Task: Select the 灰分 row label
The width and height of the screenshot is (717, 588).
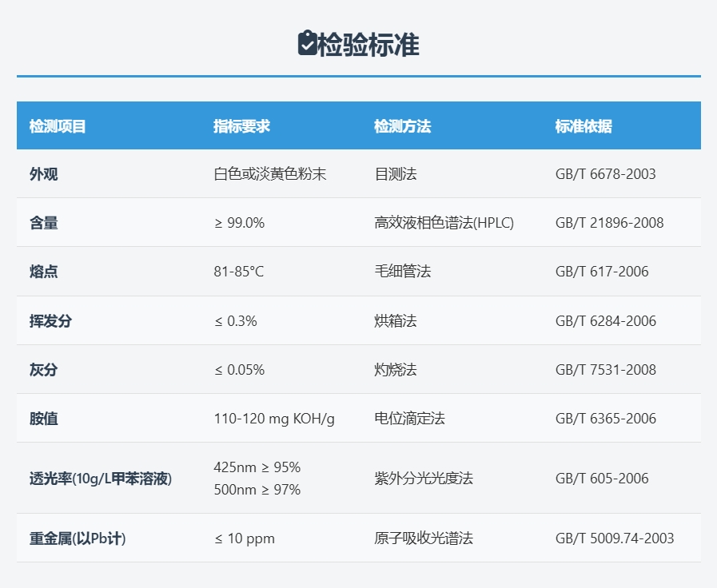Action: tap(43, 370)
